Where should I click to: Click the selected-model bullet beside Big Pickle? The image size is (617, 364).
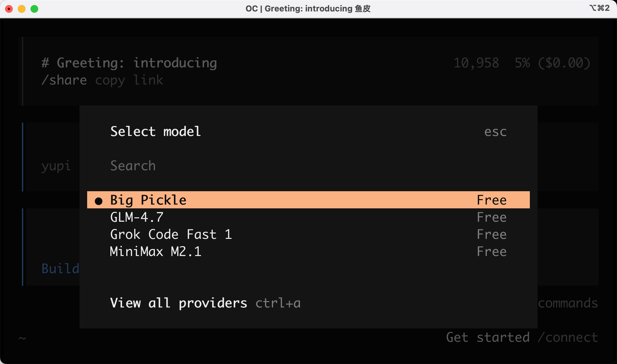pyautogui.click(x=99, y=201)
